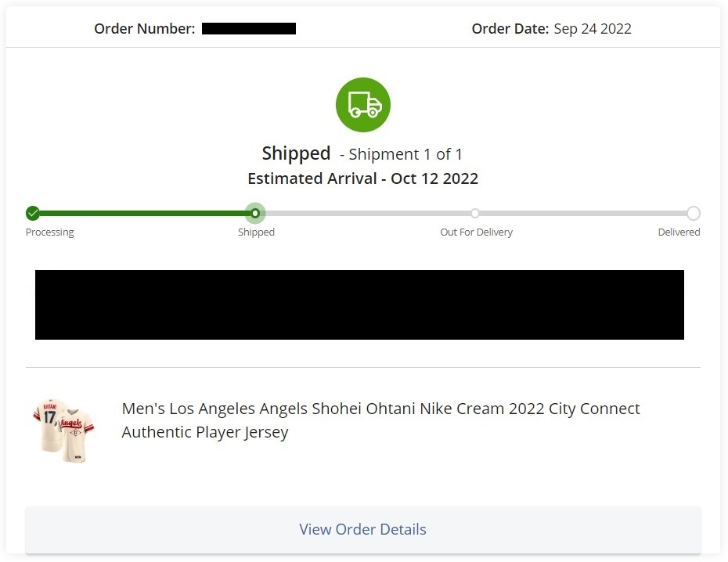Click the Shipped status heading
Screen dimensions: 728x562
click(x=296, y=153)
